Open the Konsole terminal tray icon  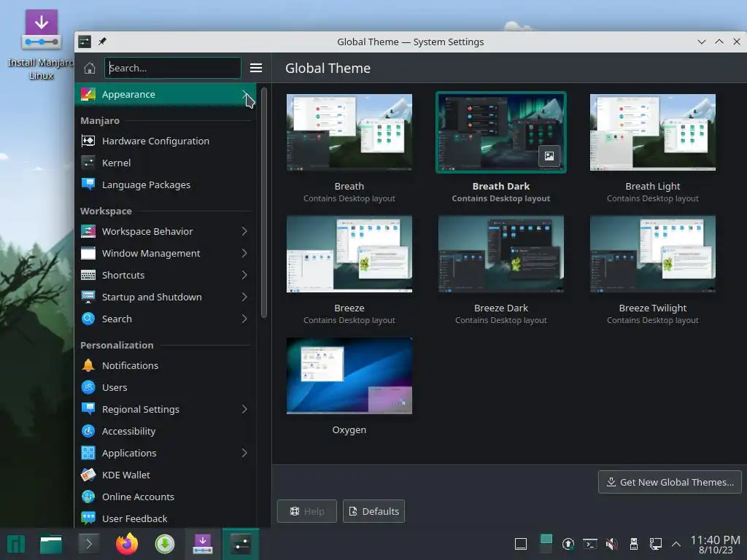(x=589, y=544)
